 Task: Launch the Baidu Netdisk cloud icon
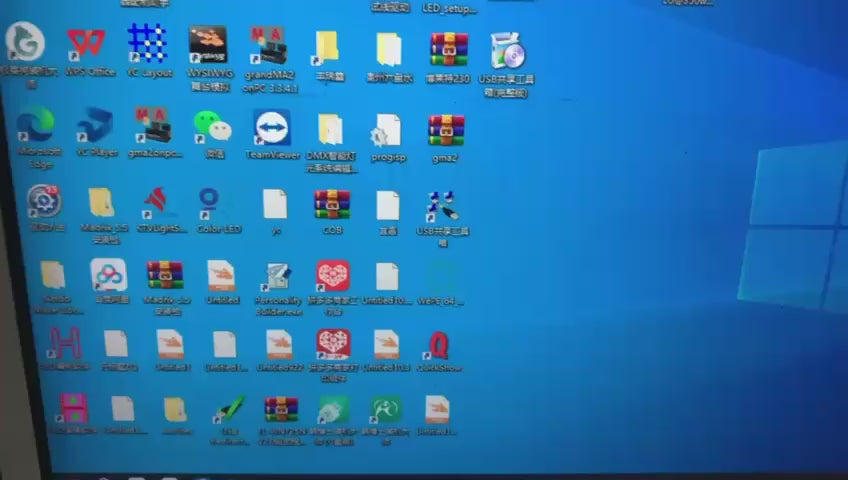108,275
